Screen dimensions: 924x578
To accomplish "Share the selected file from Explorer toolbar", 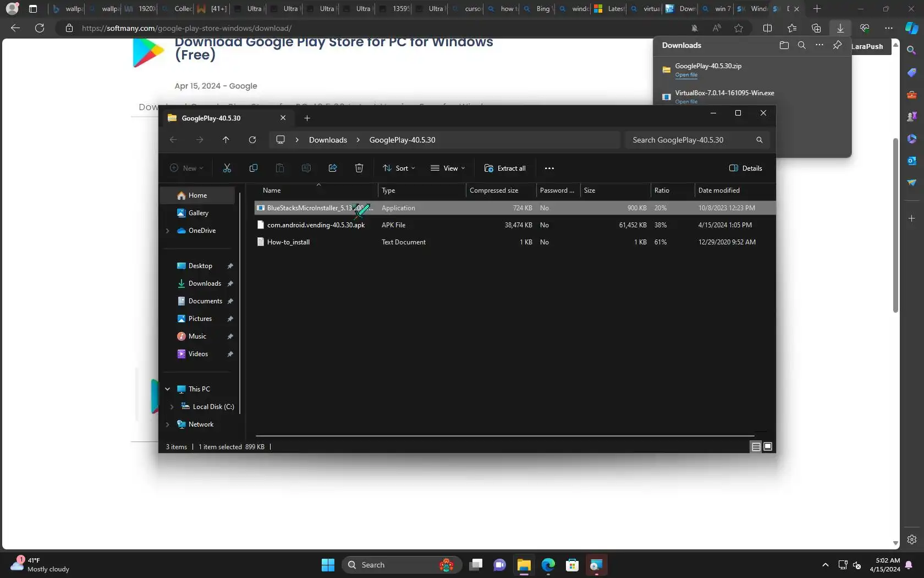I will pyautogui.click(x=333, y=168).
